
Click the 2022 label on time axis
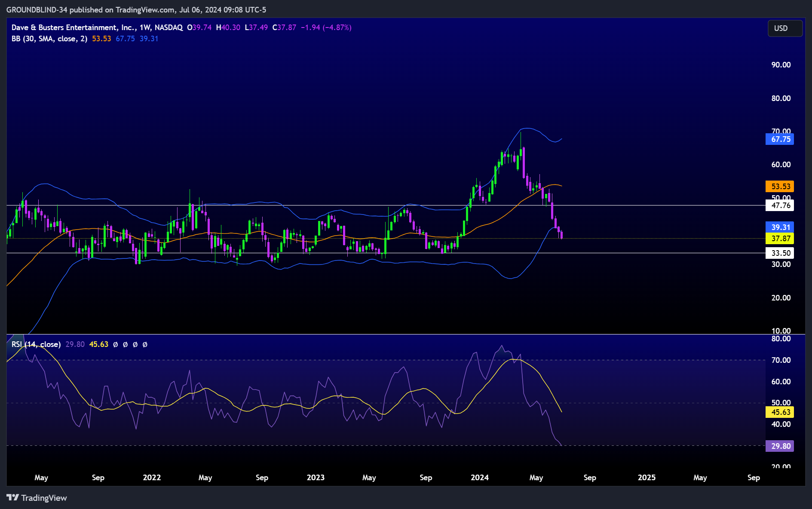[x=152, y=478]
